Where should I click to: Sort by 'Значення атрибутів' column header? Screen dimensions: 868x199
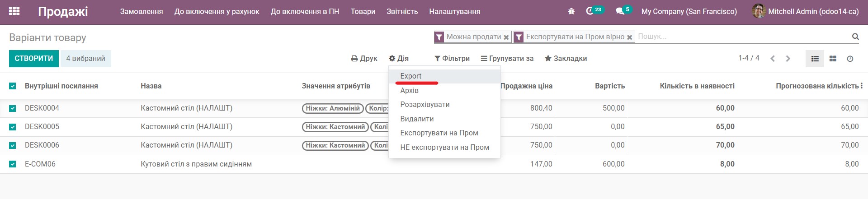coord(336,86)
